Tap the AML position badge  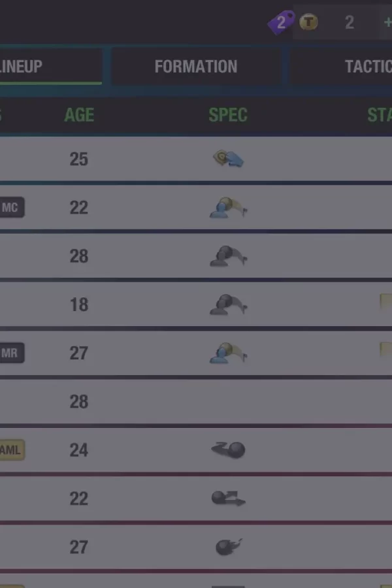pos(10,450)
